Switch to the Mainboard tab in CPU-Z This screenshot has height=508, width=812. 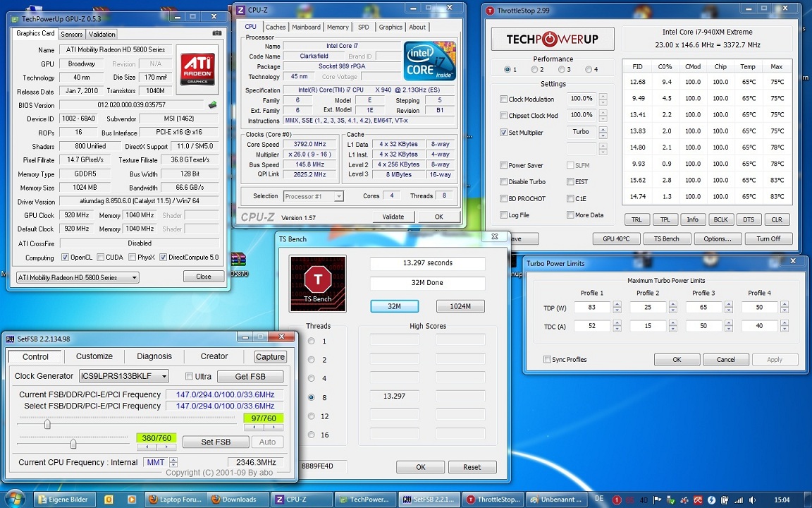click(x=306, y=27)
